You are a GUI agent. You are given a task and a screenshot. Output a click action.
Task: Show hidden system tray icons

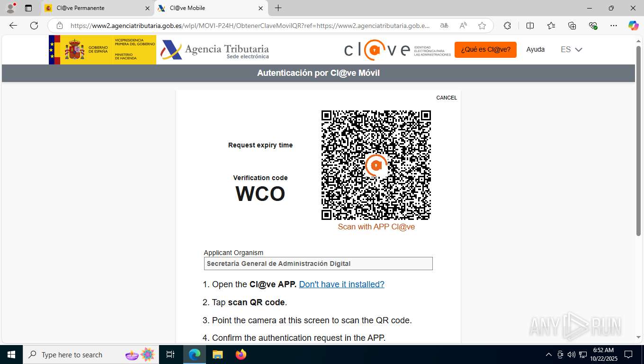click(x=549, y=355)
